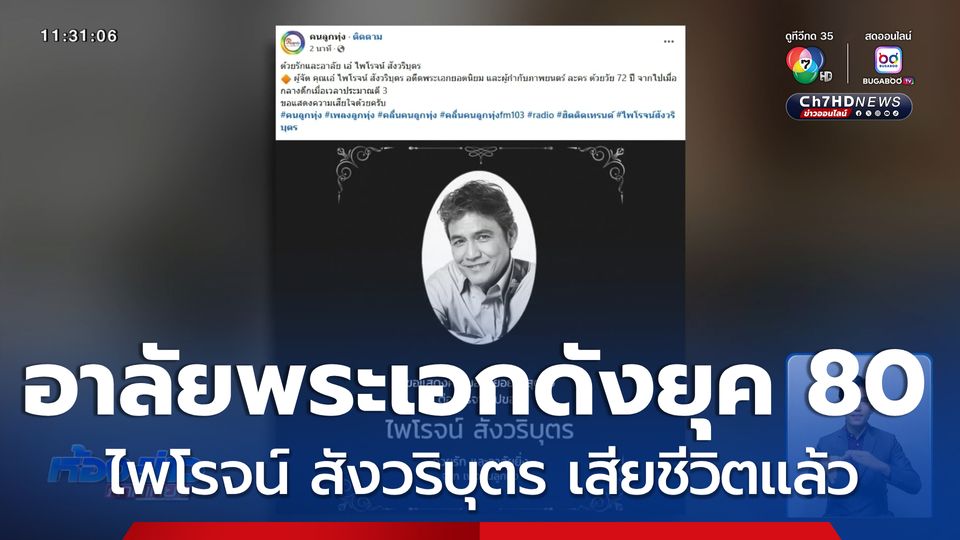This screenshot has width=960, height=540.
Task: Click the X icon in Ch7HD News badge
Action: (868, 113)
